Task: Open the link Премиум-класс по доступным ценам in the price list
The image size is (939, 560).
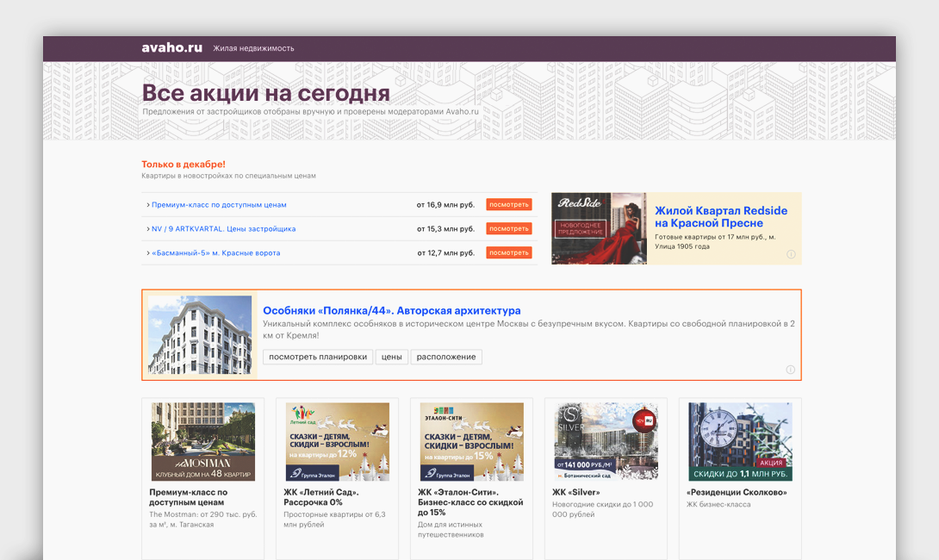Action: (219, 205)
